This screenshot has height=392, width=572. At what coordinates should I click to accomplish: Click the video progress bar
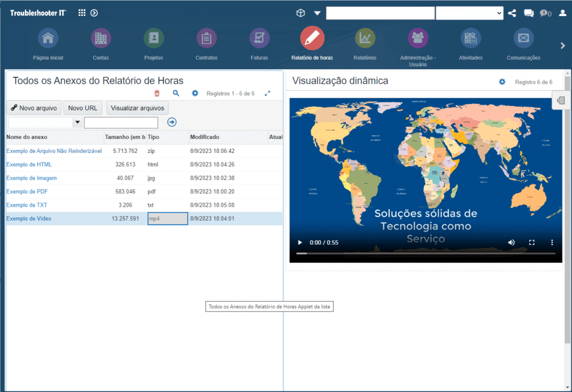point(426,253)
